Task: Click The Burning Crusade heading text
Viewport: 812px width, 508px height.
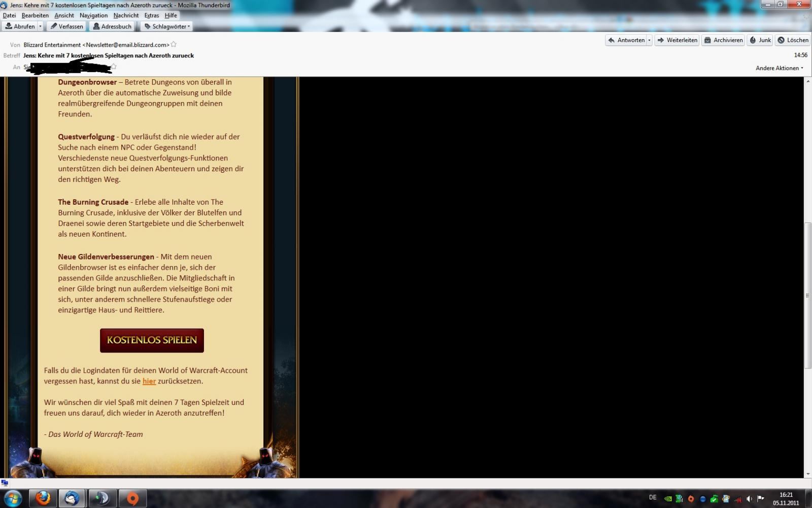Action: tap(93, 202)
